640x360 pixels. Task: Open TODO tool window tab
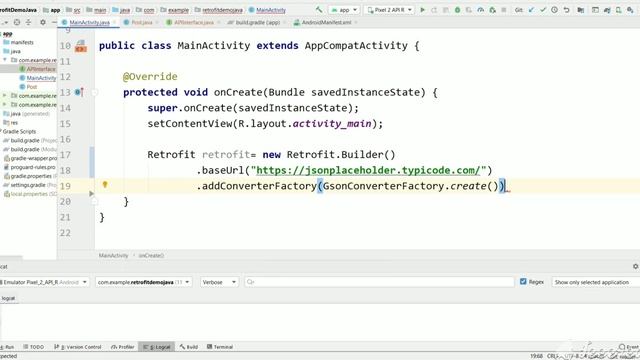pos(33,347)
